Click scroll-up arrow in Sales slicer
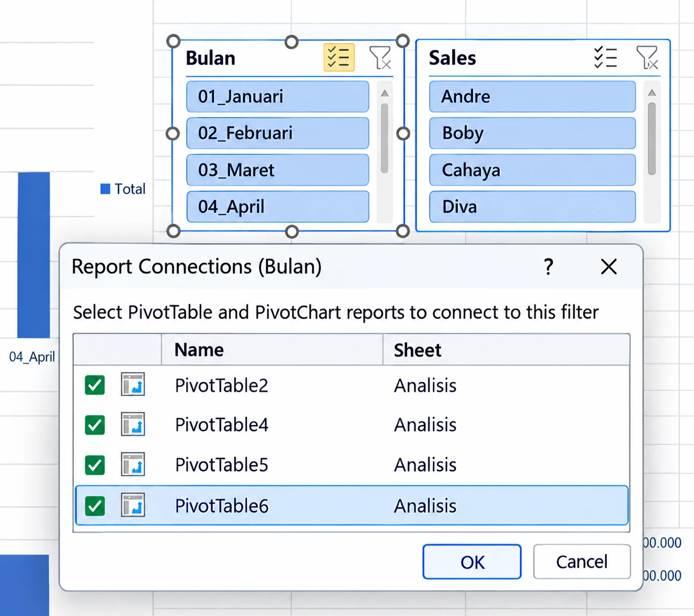This screenshot has height=616, width=694. click(652, 93)
